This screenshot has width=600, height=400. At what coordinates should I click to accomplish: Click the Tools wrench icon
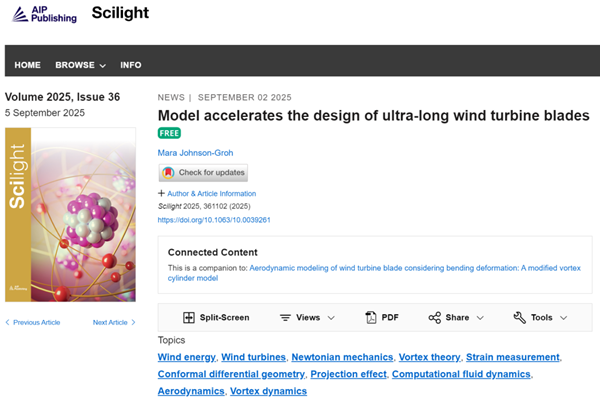coord(519,317)
